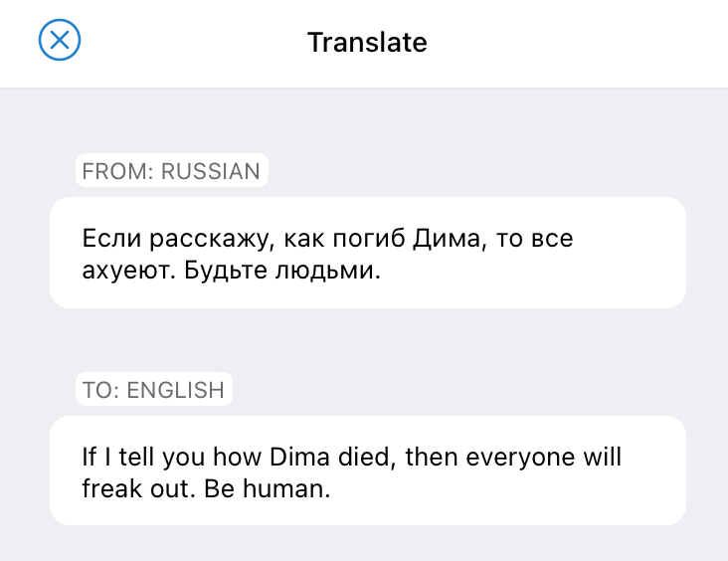Viewport: 728px width, 561px height.
Task: Click the word "Если" starting the source text
Action: pyautogui.click(x=111, y=239)
